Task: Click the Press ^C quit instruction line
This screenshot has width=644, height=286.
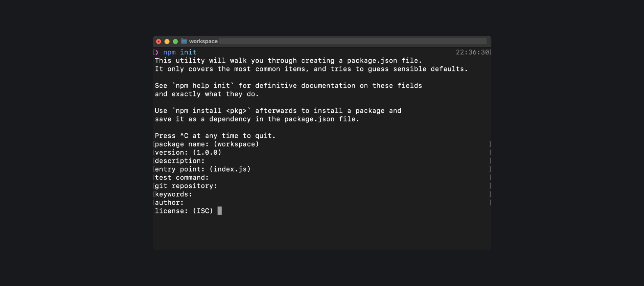Action: [x=215, y=136]
